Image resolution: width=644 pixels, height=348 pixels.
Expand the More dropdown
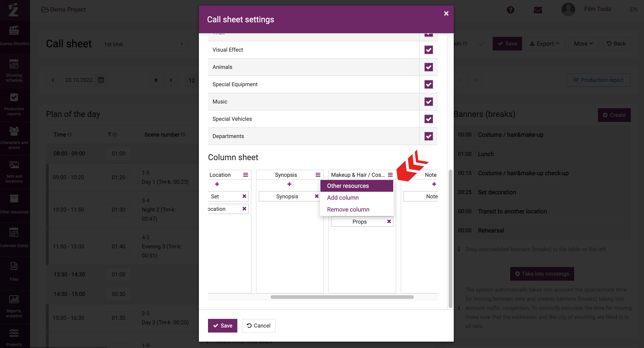[583, 43]
